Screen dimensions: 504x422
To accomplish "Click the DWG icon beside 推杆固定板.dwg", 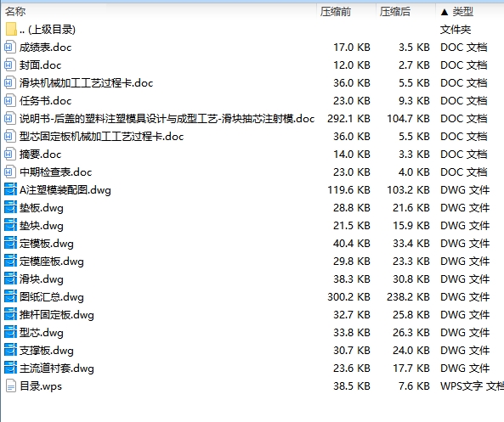I will [10, 315].
